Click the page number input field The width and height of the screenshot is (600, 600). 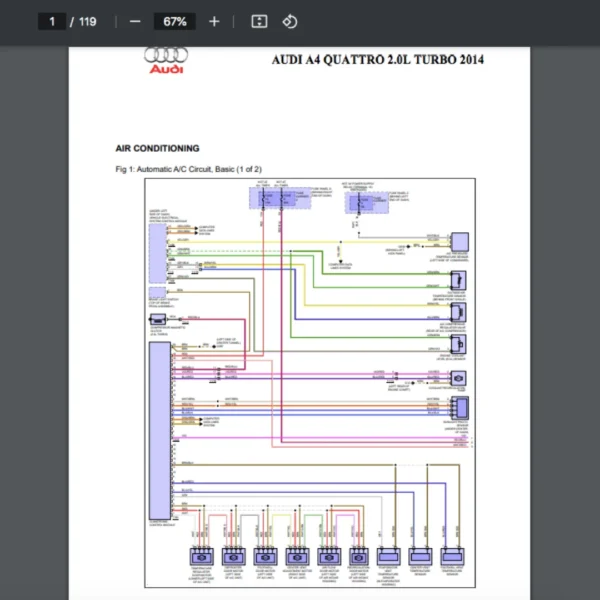(52, 21)
